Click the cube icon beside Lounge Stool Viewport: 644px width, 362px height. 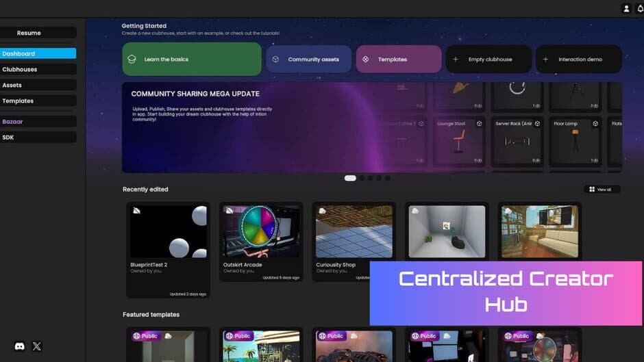pos(480,124)
